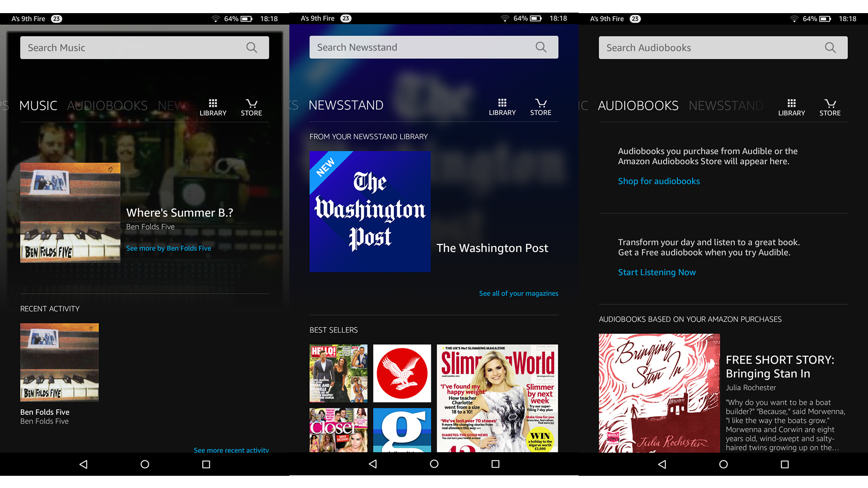The image size is (868, 488).
Task: Open the Guardian 'g' cover
Action: [402, 430]
